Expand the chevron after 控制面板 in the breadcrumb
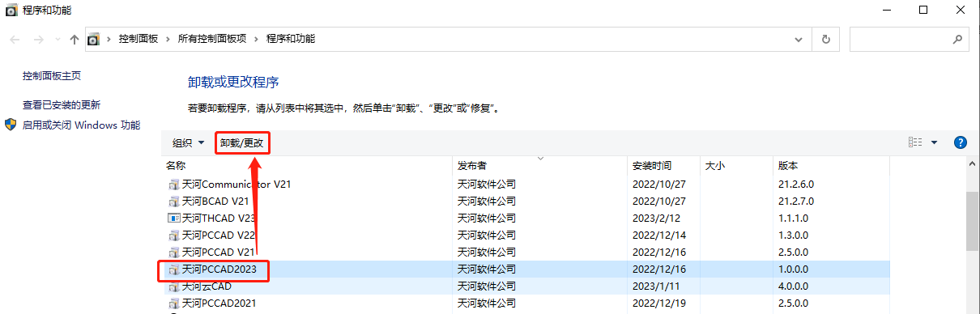The height and width of the screenshot is (314, 980). click(x=168, y=39)
